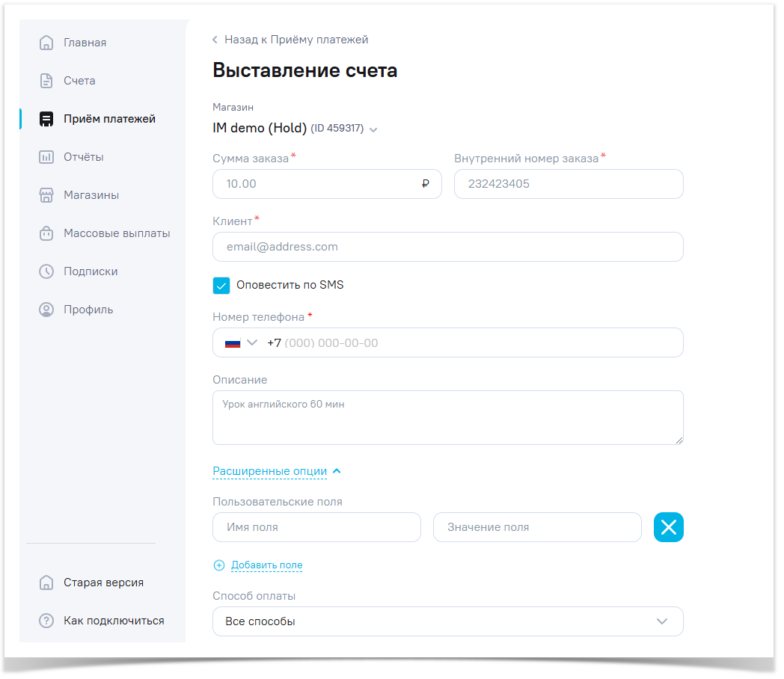Click the clock icon for Подписки
Image resolution: width=784 pixels, height=679 pixels.
click(x=46, y=271)
